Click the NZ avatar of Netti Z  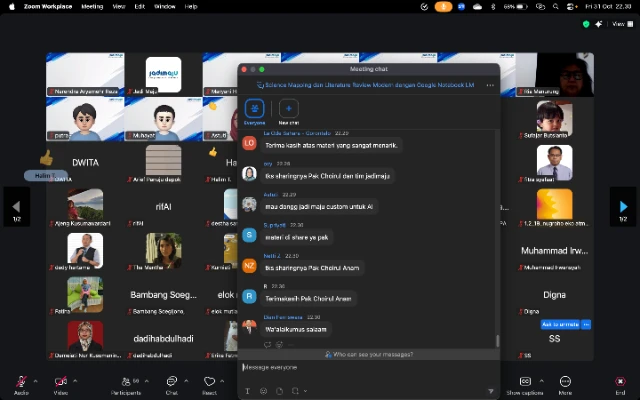249,266
